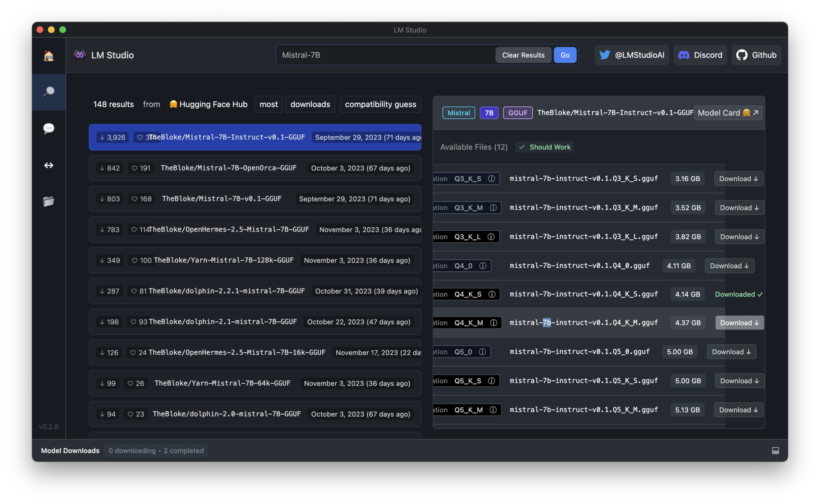This screenshot has height=504, width=820.
Task: Select TheBloke/Mistral-7B-Instruct-v0.1-GGUF result
Action: click(255, 137)
